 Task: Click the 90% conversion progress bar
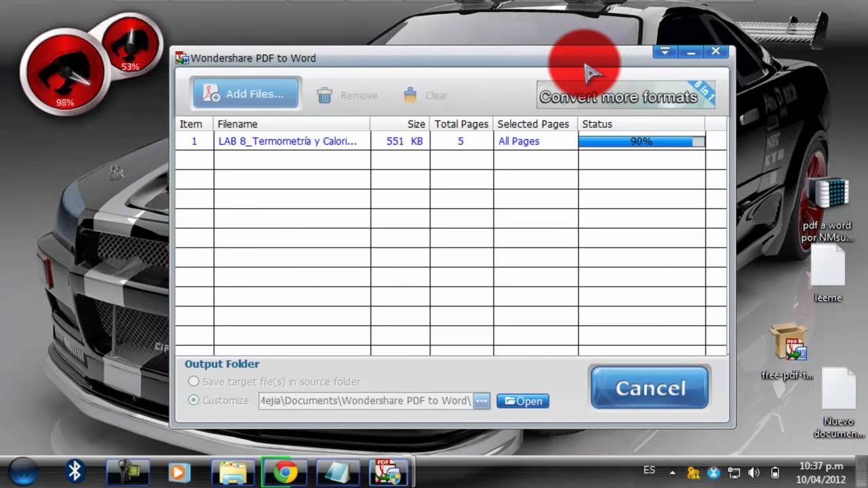pyautogui.click(x=642, y=141)
